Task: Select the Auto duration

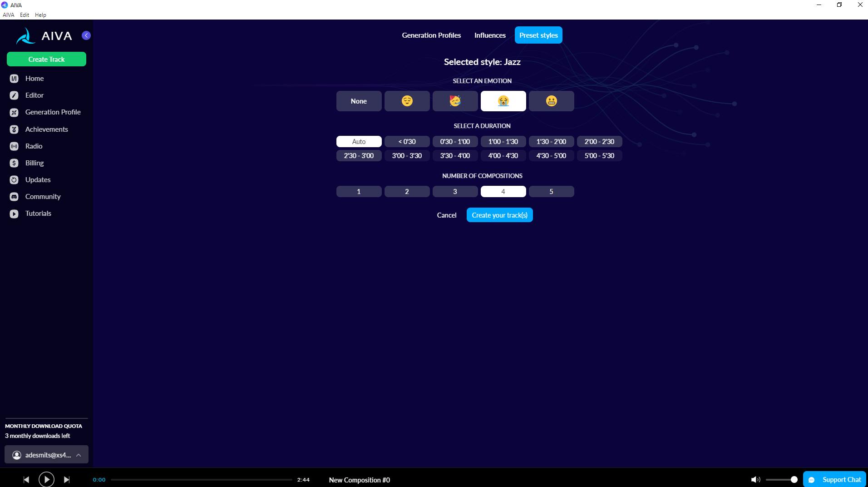Action: tap(359, 142)
